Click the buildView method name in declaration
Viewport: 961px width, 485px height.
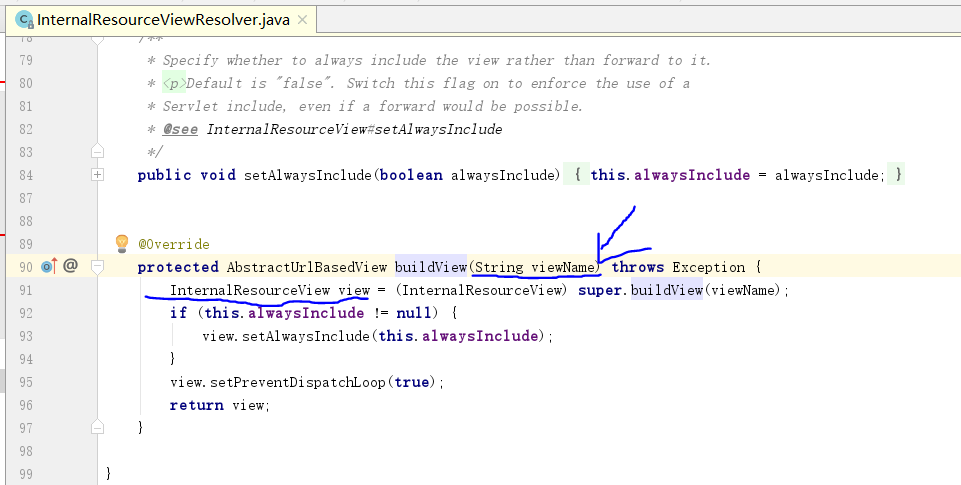pos(431,267)
